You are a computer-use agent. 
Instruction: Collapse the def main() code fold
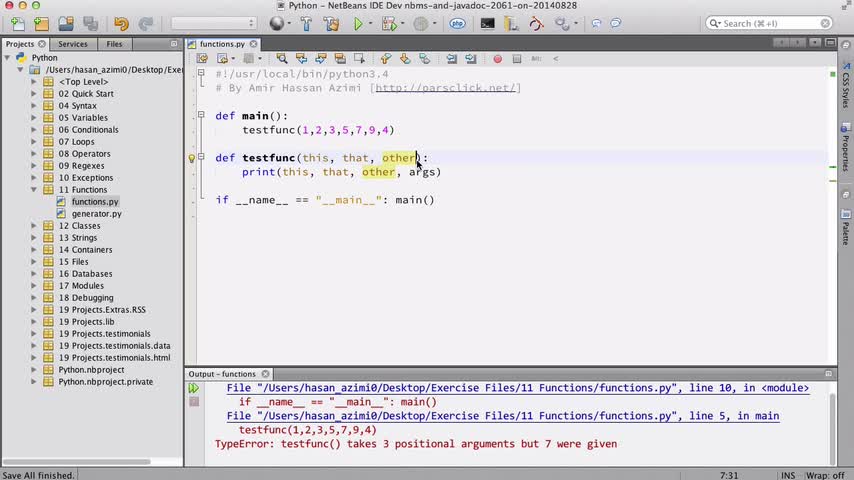[x=201, y=115]
